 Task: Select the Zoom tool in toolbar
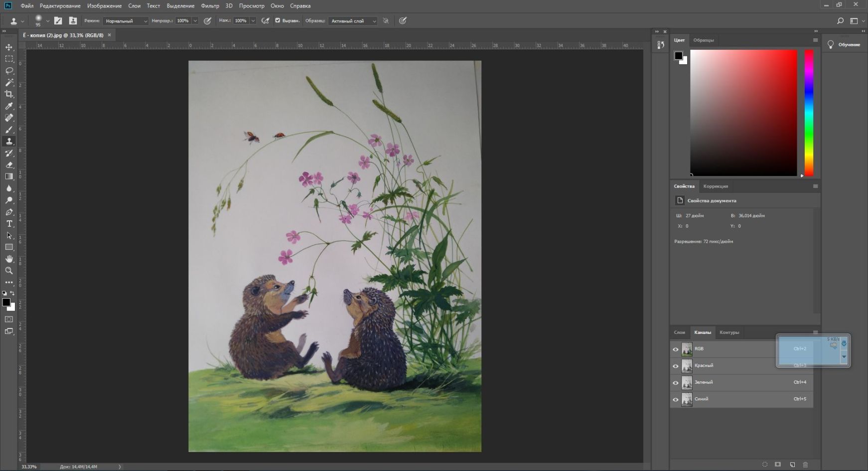point(9,271)
